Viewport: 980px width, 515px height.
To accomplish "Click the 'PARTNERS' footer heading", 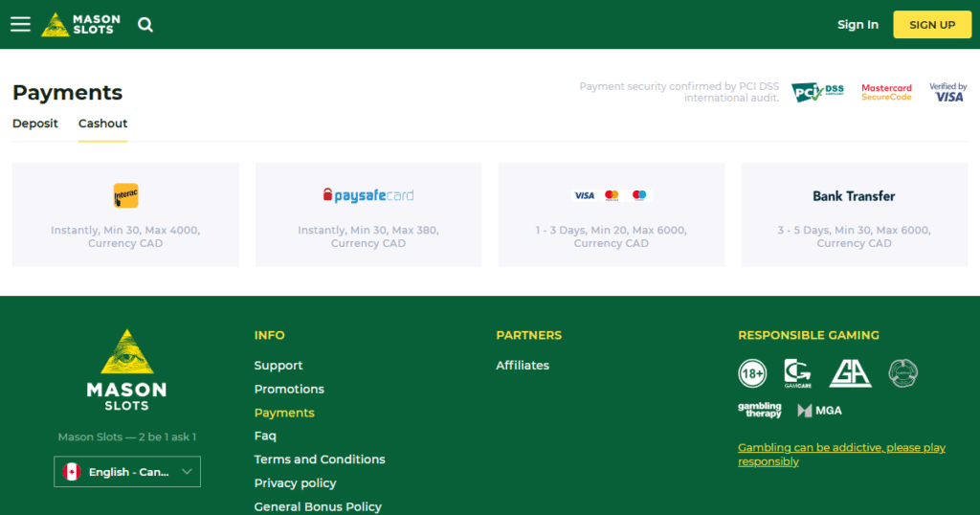I will coord(528,336).
